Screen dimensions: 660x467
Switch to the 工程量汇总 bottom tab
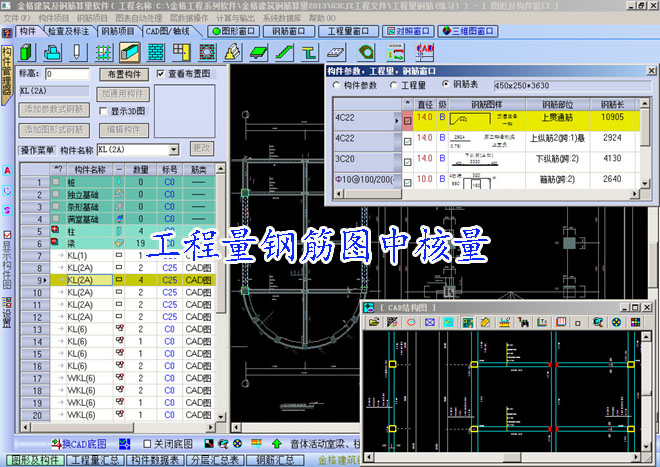coord(100,460)
